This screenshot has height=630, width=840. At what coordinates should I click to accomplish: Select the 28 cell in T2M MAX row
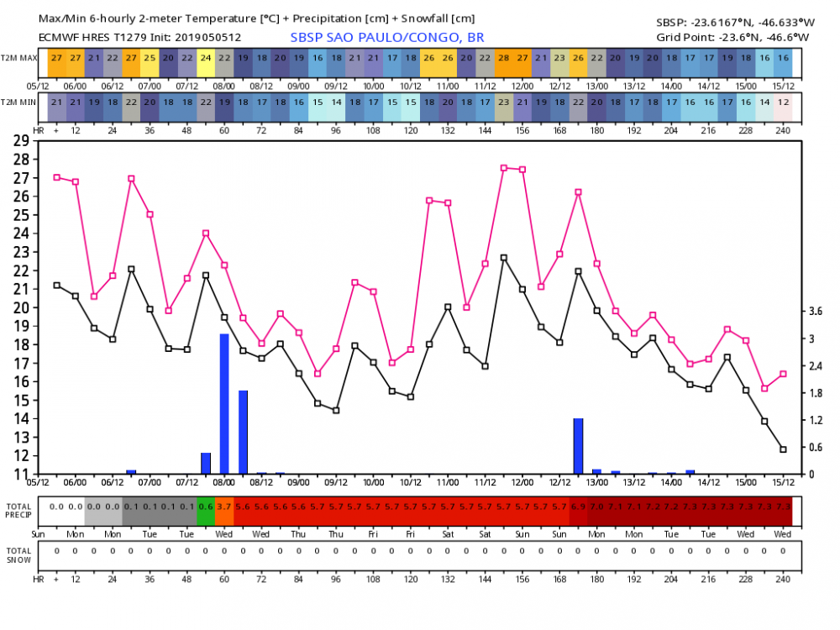503,57
